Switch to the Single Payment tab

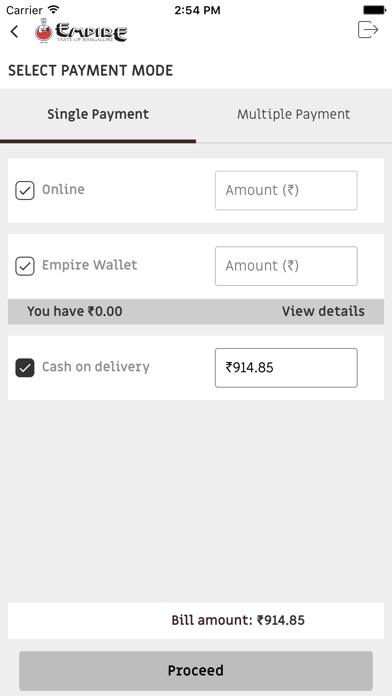[98, 115]
